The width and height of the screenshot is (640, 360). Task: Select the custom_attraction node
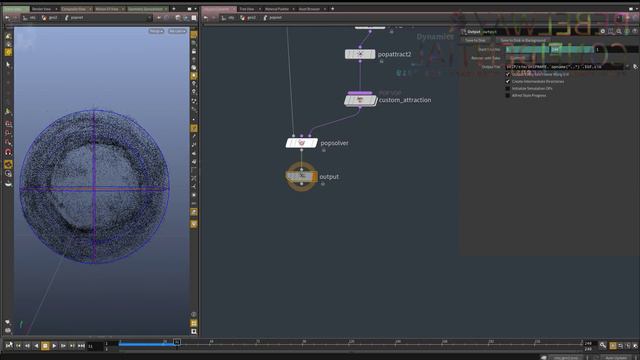coord(360,100)
